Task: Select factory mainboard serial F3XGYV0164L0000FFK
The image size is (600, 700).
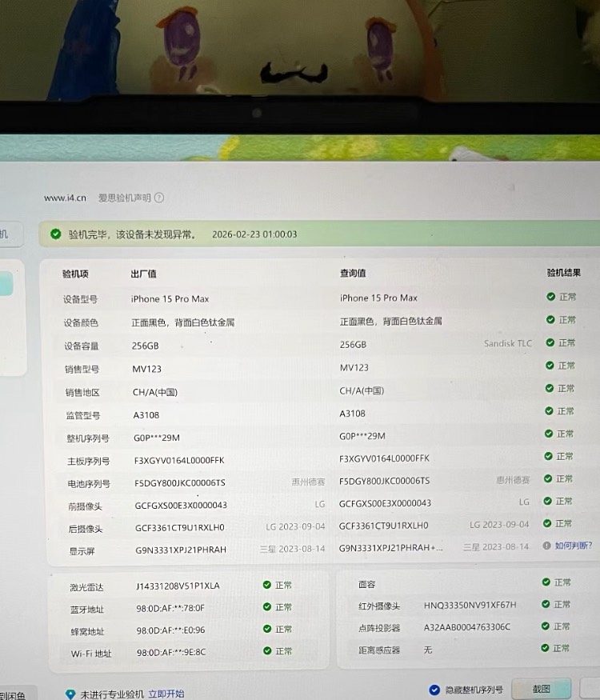Action: pos(179,460)
